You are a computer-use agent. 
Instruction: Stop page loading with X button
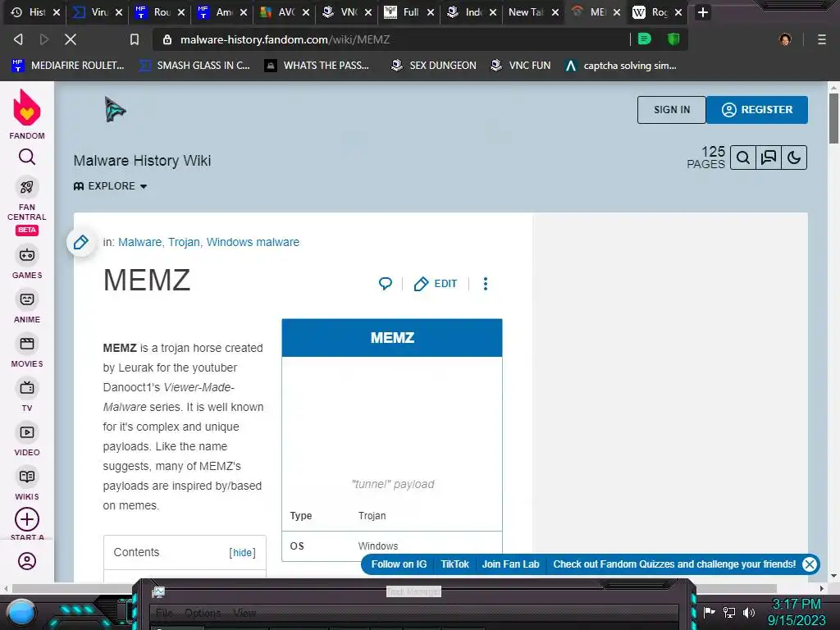[x=71, y=39]
